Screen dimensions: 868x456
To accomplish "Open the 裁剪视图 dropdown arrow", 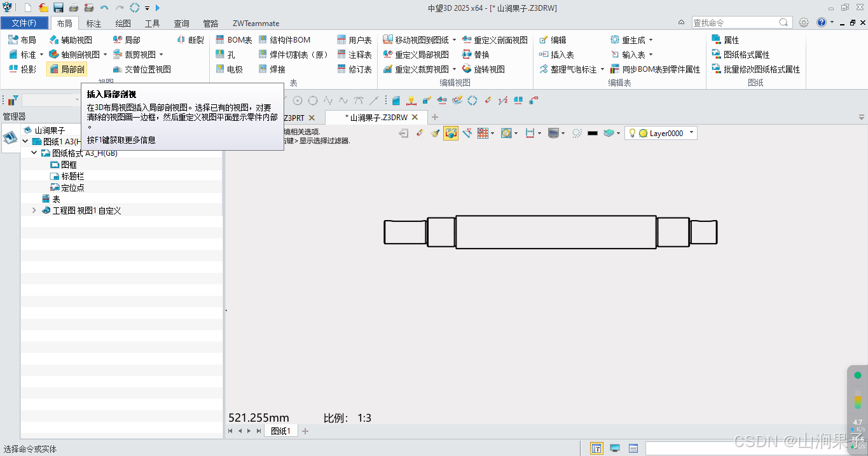I will pos(161,55).
